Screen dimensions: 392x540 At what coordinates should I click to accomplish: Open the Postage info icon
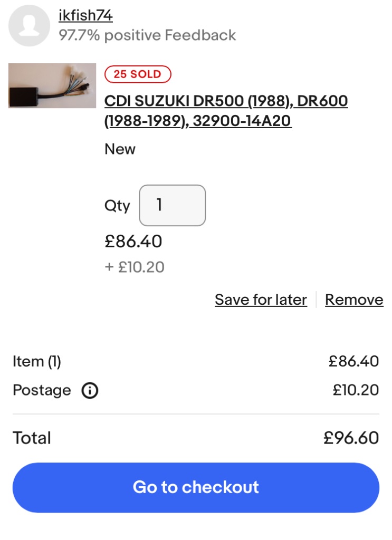coord(90,391)
